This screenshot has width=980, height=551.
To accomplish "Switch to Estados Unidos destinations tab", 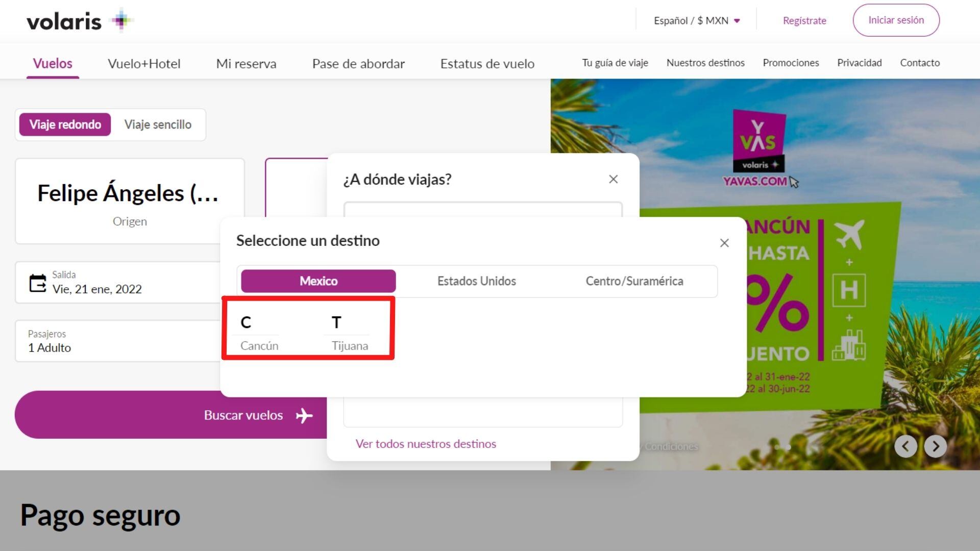I will tap(476, 281).
